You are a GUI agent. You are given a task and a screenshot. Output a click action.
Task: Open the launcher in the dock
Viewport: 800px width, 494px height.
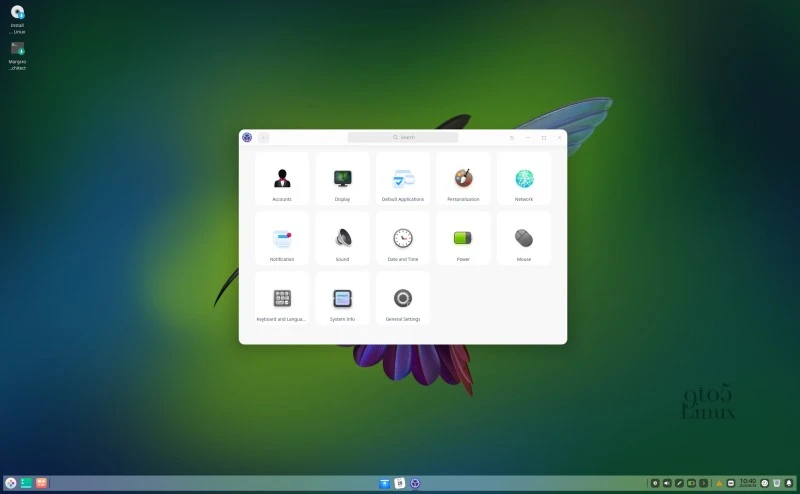(11, 483)
